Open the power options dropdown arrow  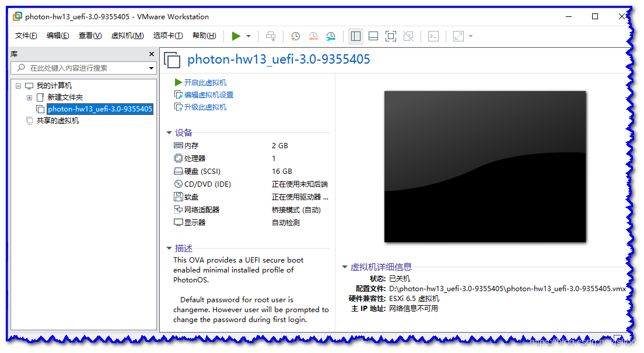point(249,36)
